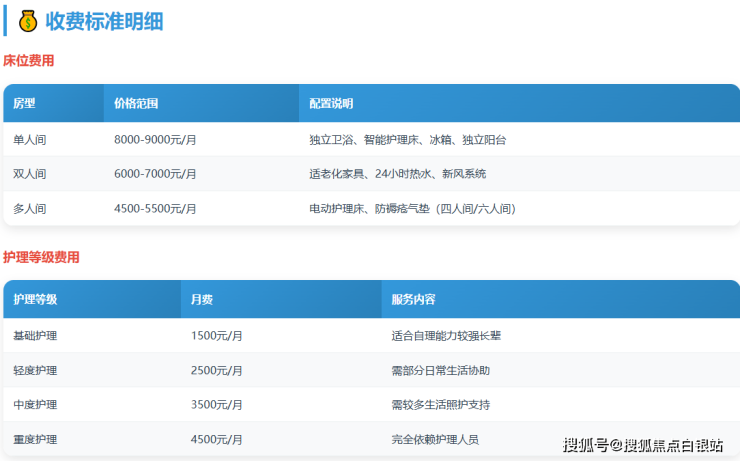The width and height of the screenshot is (740, 461).
Task: Select the 双人间 room type row
Action: point(30,174)
